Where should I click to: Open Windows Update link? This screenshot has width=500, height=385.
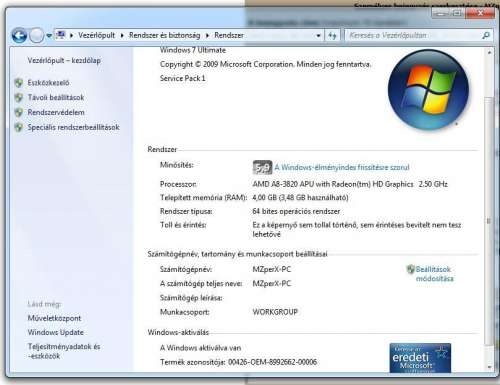tap(56, 332)
